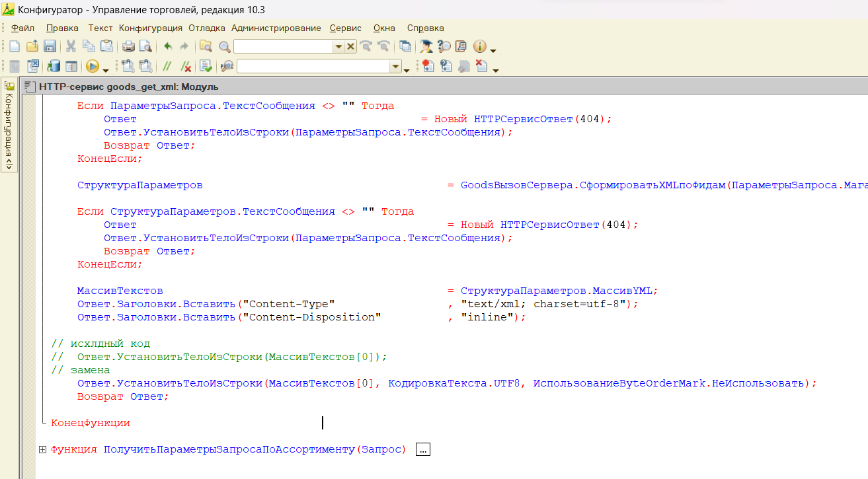The image size is (868, 479).
Task: Click the procedure search icon
Action: pyautogui.click(x=227, y=66)
